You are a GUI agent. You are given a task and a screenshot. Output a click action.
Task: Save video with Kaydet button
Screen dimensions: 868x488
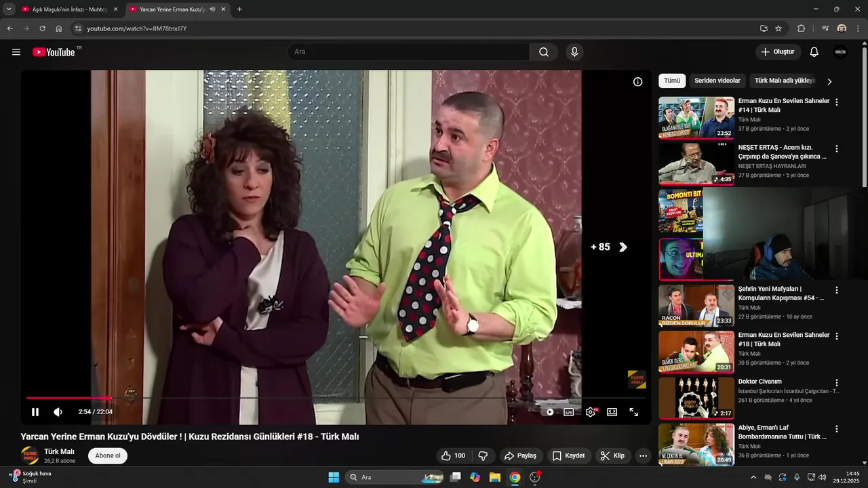tap(568, 455)
